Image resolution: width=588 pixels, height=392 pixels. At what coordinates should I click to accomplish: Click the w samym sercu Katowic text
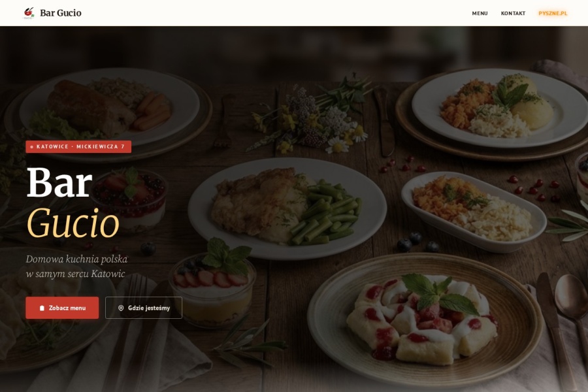pos(75,274)
